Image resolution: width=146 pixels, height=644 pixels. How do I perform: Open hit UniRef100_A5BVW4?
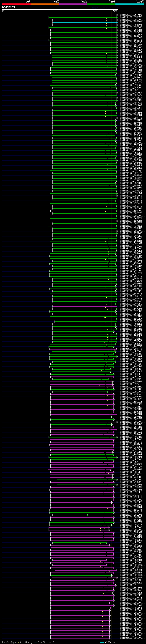pyautogui.click(x=131, y=25)
